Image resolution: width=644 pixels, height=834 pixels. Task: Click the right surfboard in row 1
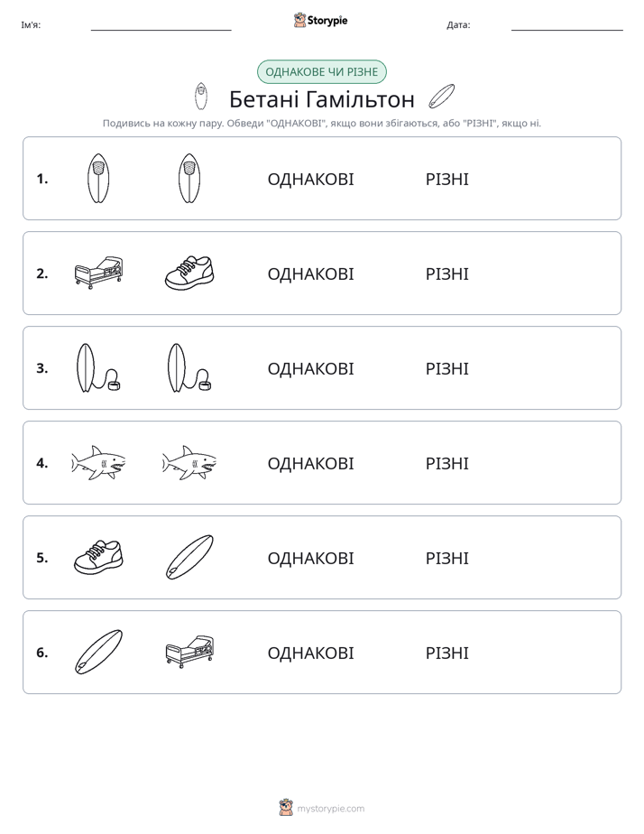pyautogui.click(x=189, y=178)
